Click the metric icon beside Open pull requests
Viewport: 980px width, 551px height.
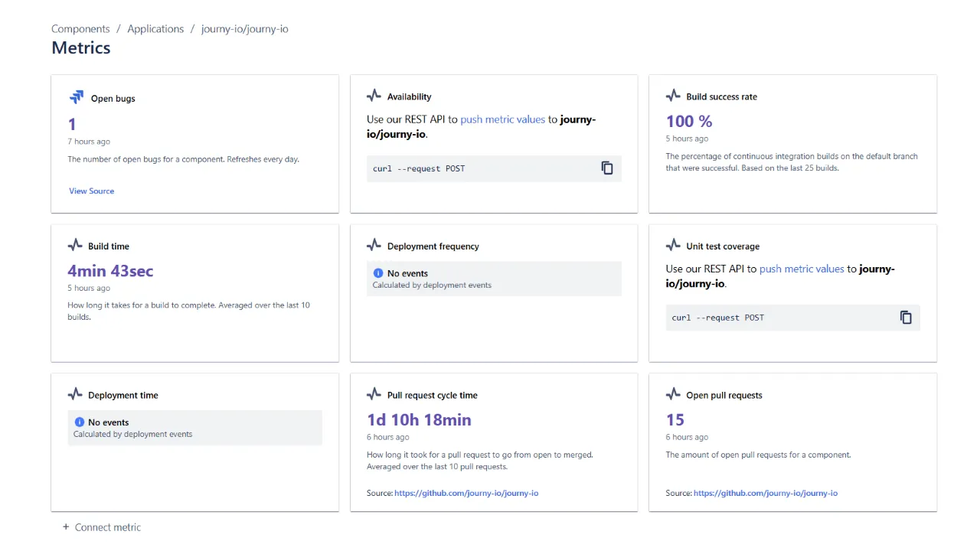(673, 393)
